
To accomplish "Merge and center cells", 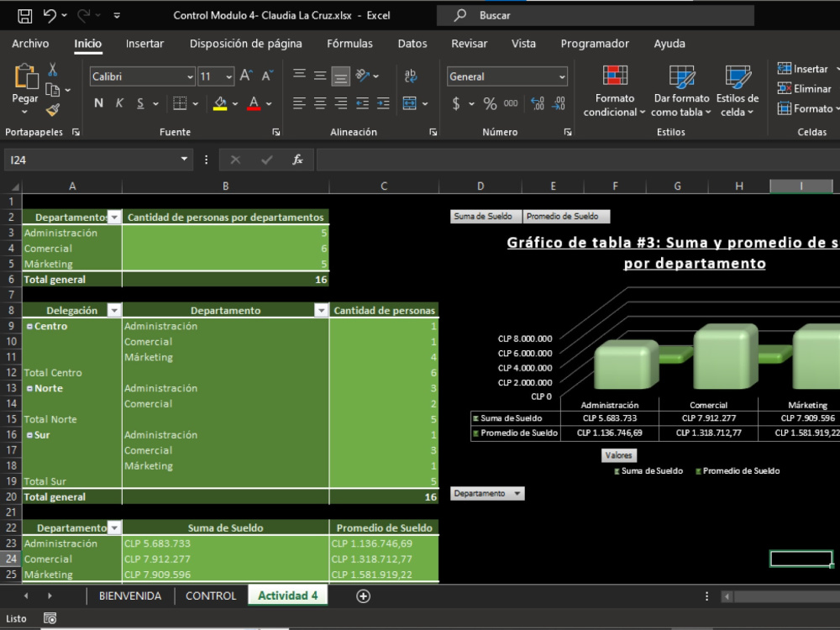I will pyautogui.click(x=410, y=103).
